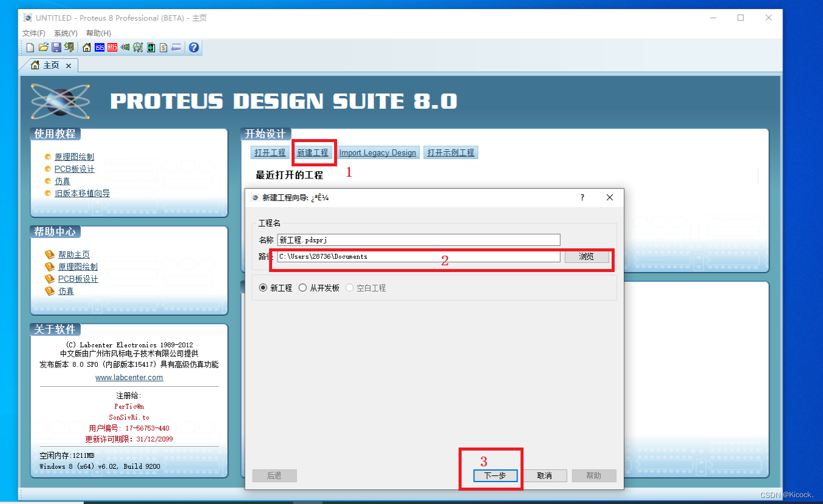Open PCB Layout with the ARES icon
The image size is (823, 504).
coord(113,47)
